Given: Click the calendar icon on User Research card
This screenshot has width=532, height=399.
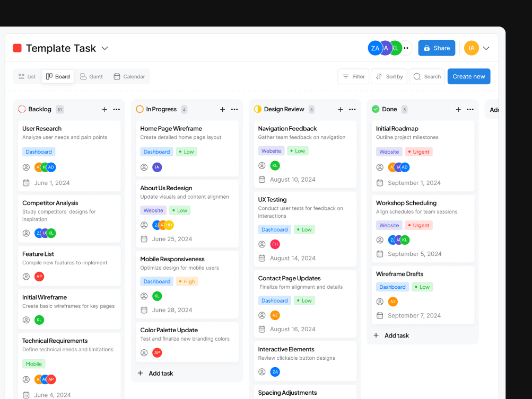Looking at the screenshot, I should pos(25,182).
